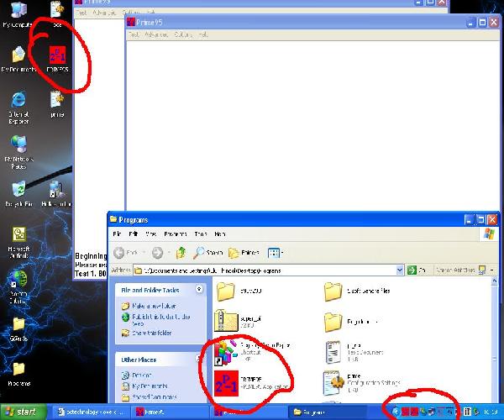Open the folder beside the super_pi archive

(x=333, y=322)
